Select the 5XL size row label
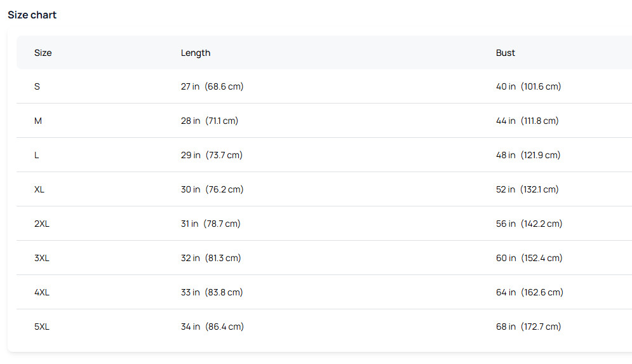 pos(42,327)
